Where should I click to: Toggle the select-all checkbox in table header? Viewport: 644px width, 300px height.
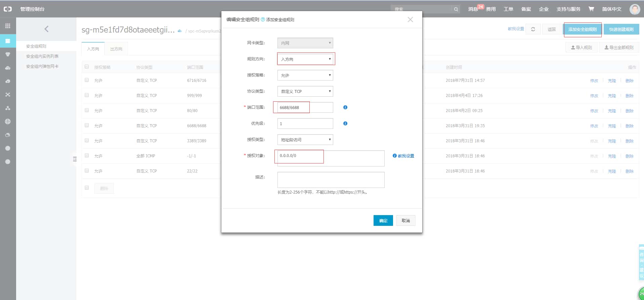[x=87, y=67]
